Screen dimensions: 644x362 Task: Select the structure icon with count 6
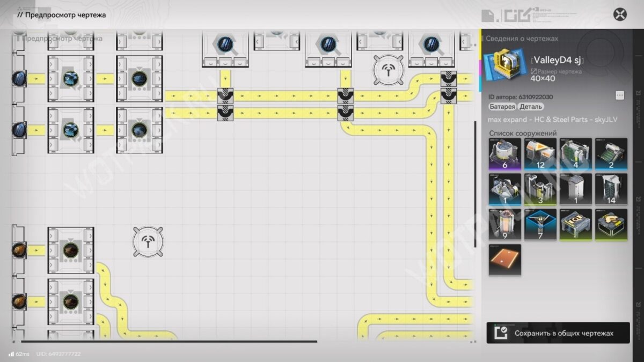(x=504, y=154)
